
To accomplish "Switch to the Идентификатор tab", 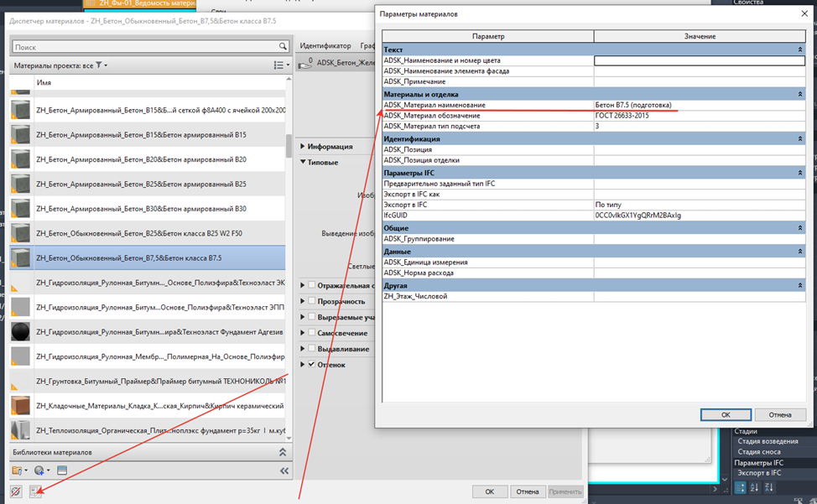I will pos(325,46).
